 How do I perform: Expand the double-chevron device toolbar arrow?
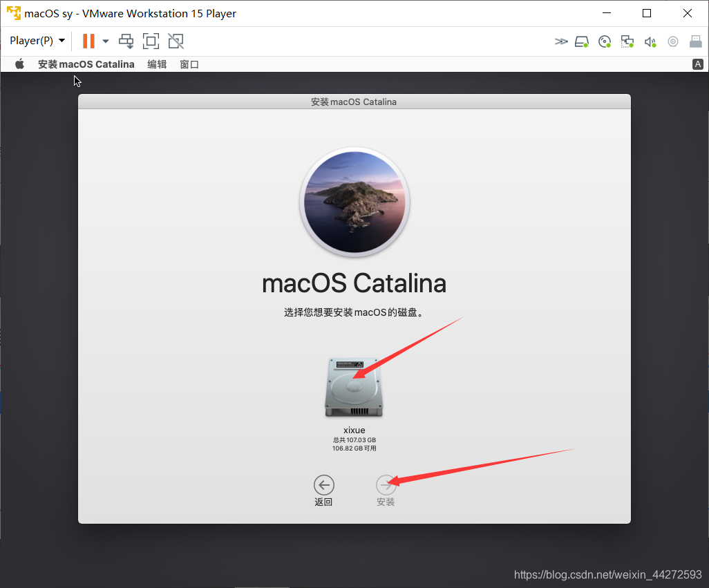pos(560,41)
